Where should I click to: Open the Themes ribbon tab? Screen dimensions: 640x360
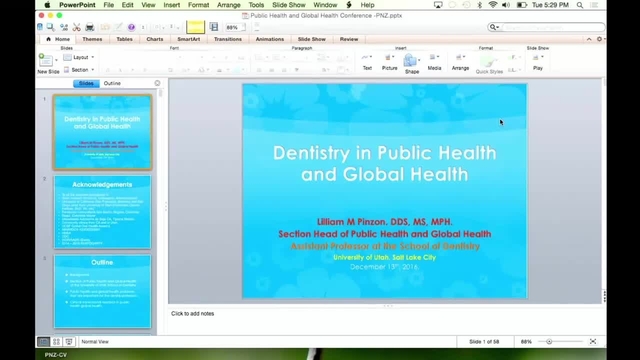pyautogui.click(x=92, y=39)
